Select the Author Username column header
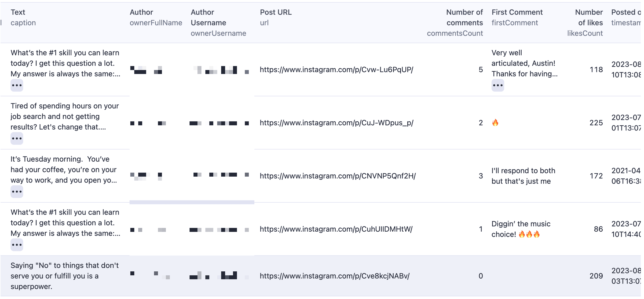 pos(218,23)
